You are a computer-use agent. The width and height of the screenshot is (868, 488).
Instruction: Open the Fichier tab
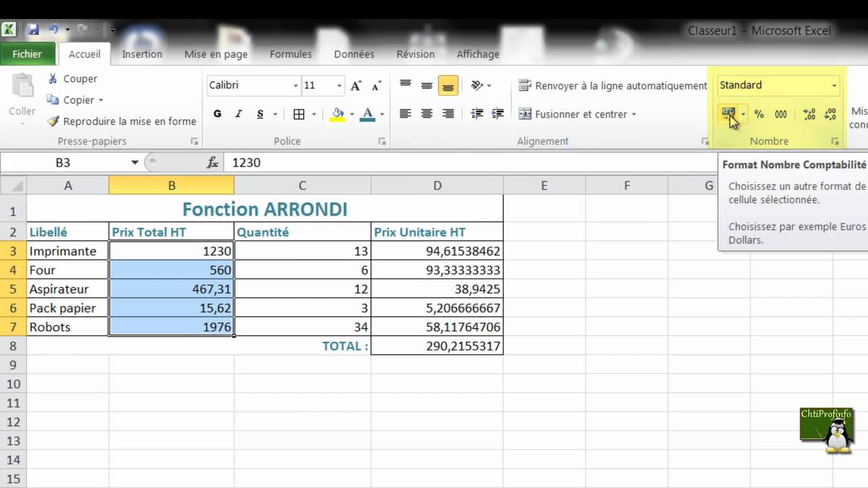tap(27, 54)
